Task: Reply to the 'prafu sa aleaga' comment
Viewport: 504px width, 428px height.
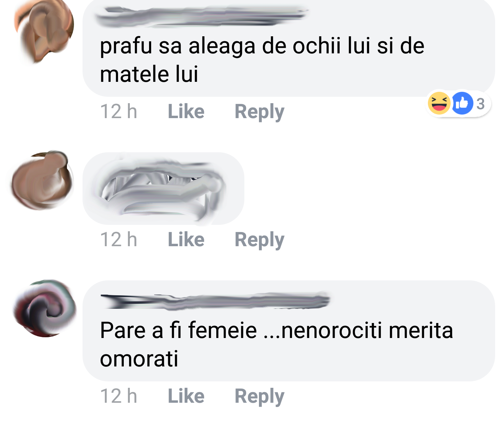Action: click(x=259, y=112)
